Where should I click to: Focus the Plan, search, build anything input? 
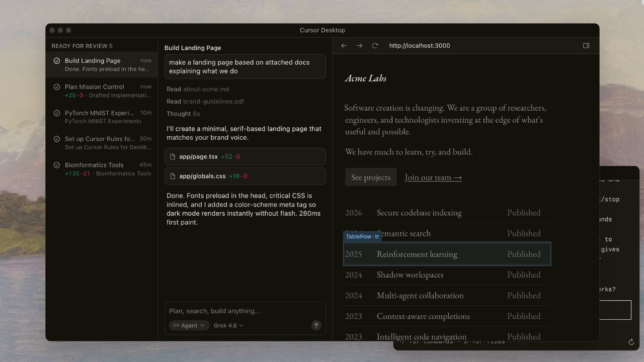coord(245,311)
